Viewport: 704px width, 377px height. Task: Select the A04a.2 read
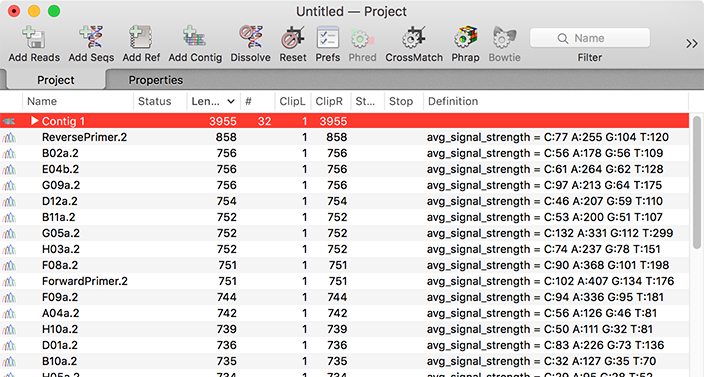tap(344, 313)
